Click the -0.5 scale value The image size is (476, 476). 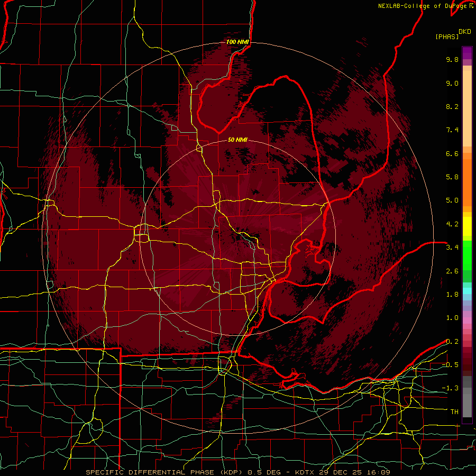(450, 365)
